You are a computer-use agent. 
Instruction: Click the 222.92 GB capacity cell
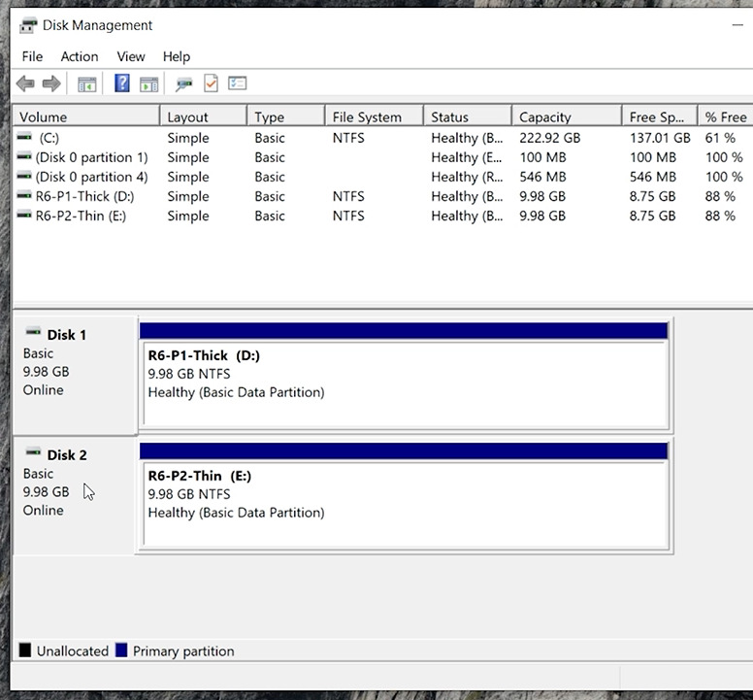coord(550,138)
